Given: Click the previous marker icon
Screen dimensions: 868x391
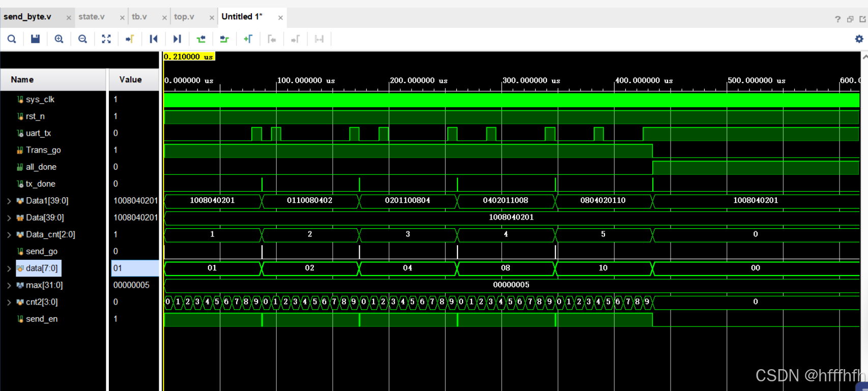Looking at the screenshot, I should click(272, 39).
